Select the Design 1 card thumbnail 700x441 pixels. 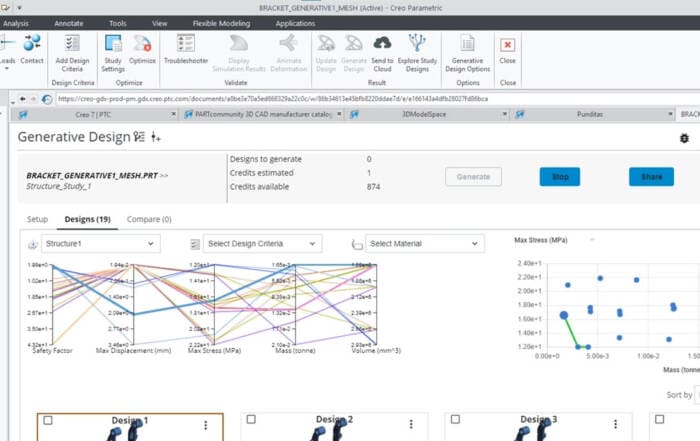pyautogui.click(x=124, y=429)
